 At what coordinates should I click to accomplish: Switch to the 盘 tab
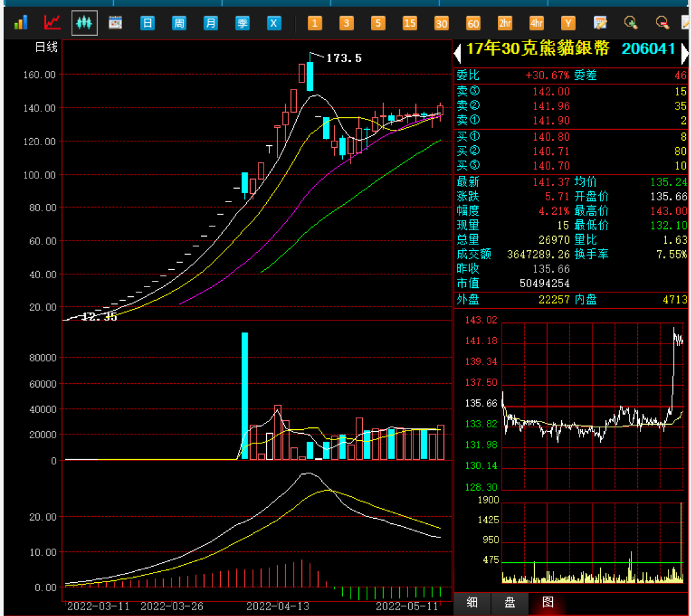[x=510, y=602]
